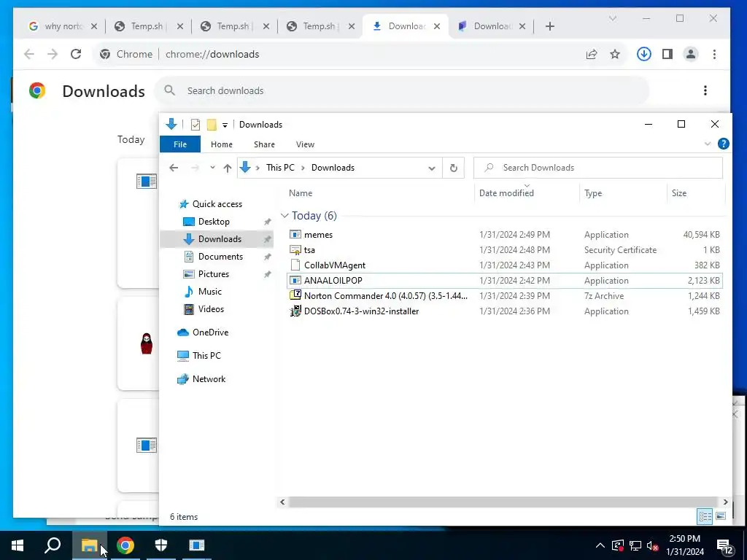The width and height of the screenshot is (747, 560).
Task: Show hidden system tray icons
Action: 600,545
